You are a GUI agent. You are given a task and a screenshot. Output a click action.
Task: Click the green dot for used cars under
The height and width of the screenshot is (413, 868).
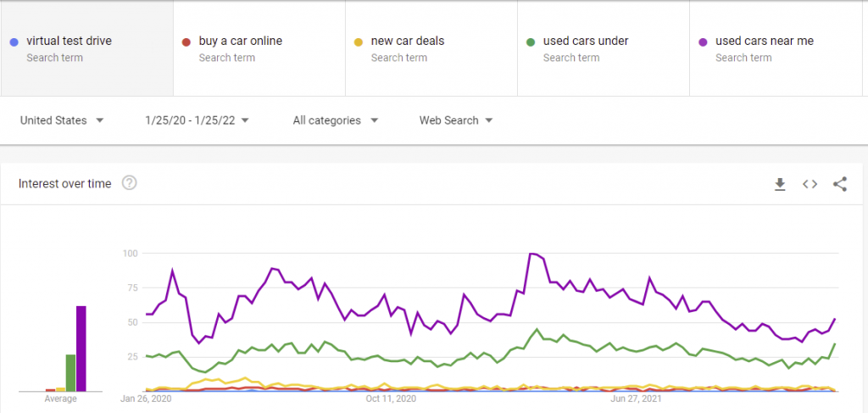coord(531,42)
